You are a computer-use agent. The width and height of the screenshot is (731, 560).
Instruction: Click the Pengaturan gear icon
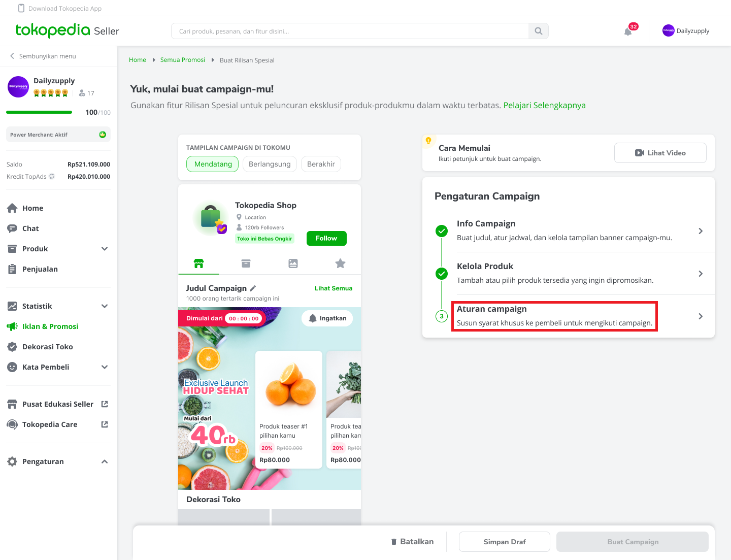tap(12, 462)
